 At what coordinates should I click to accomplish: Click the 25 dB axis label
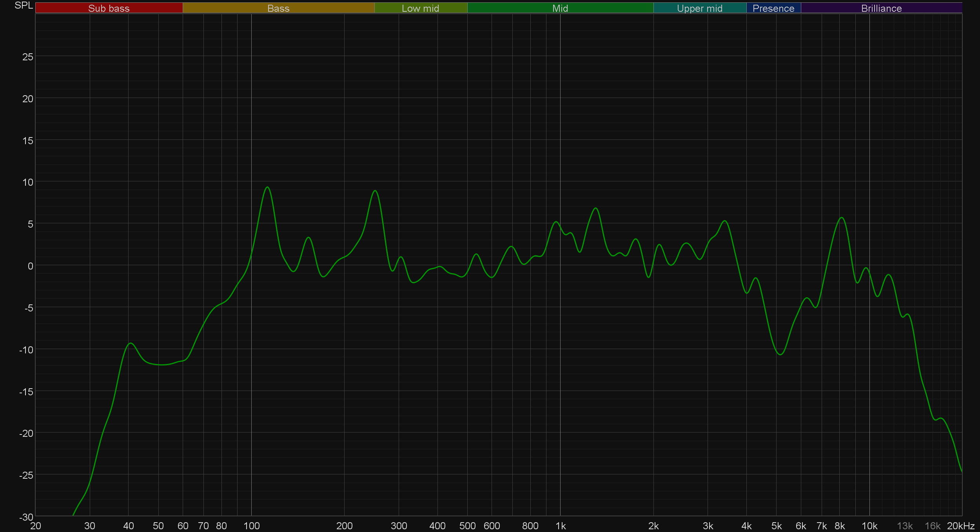[27, 57]
